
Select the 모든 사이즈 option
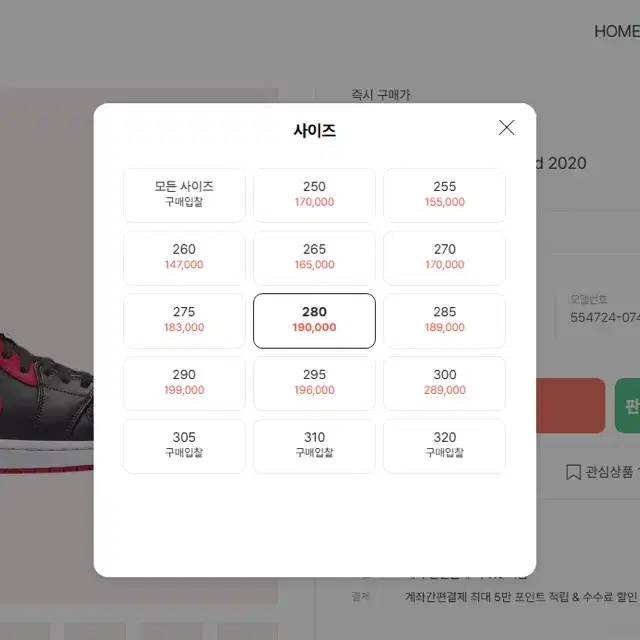click(x=184, y=196)
